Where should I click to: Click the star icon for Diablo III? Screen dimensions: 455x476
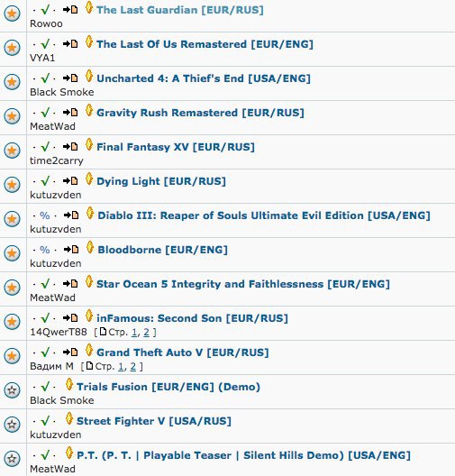(x=12, y=219)
